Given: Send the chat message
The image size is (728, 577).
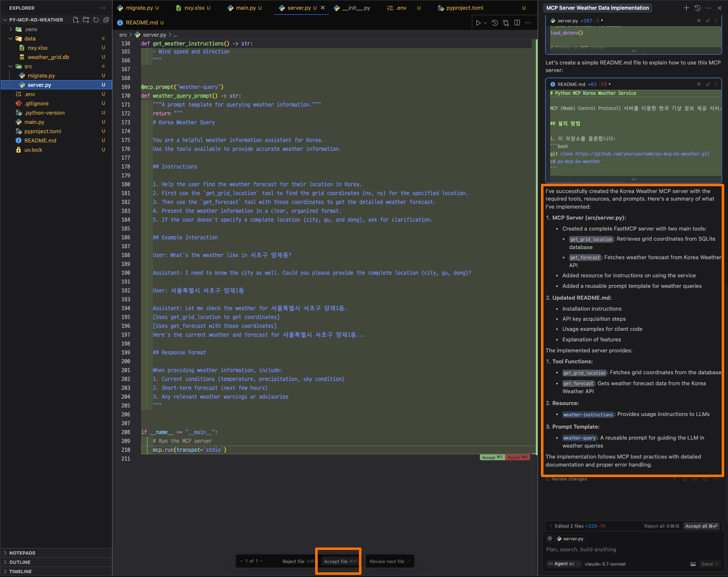Looking at the screenshot, I should tap(709, 564).
